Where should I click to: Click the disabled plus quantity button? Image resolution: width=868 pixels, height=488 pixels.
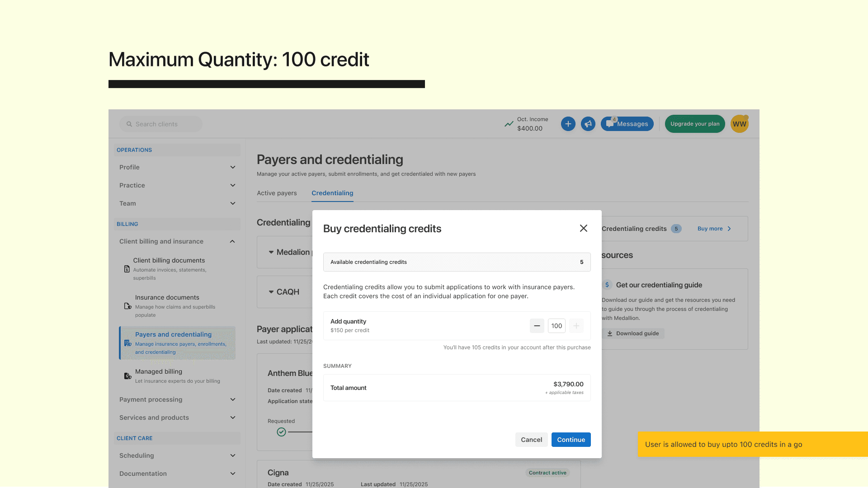(x=576, y=326)
